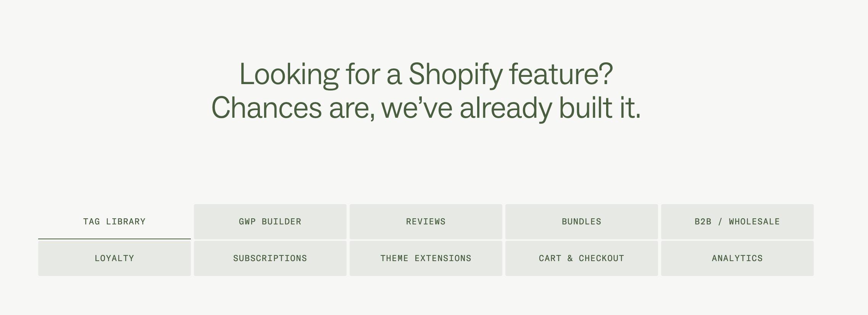The width and height of the screenshot is (868, 315).
Task: Show the Bundles feature tab
Action: pos(582,222)
